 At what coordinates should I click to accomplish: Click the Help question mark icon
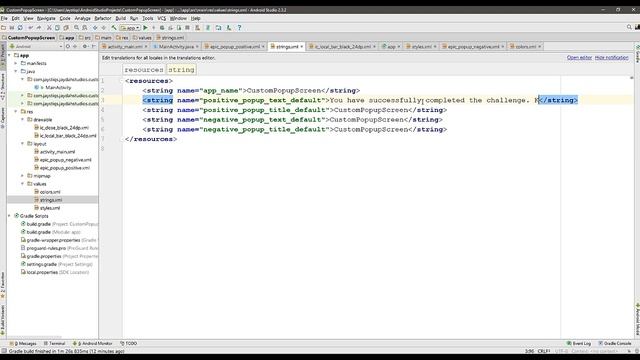[x=240, y=28]
